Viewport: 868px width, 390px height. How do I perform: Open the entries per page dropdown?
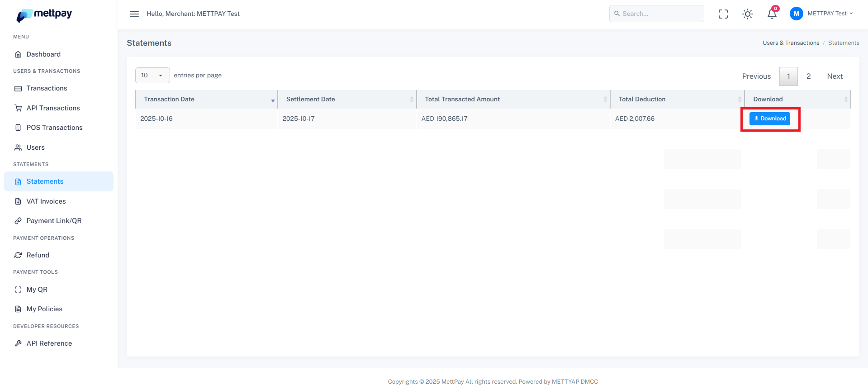click(152, 76)
